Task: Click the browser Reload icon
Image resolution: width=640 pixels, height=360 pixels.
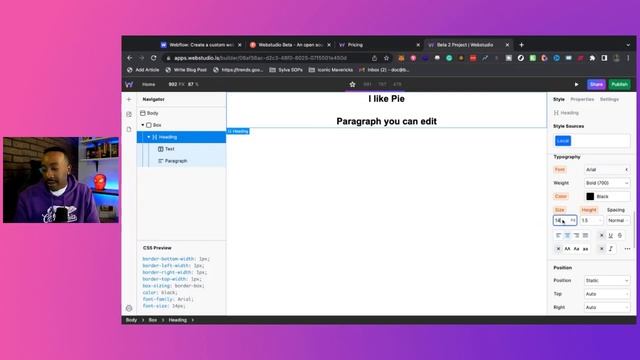Action: click(153, 58)
